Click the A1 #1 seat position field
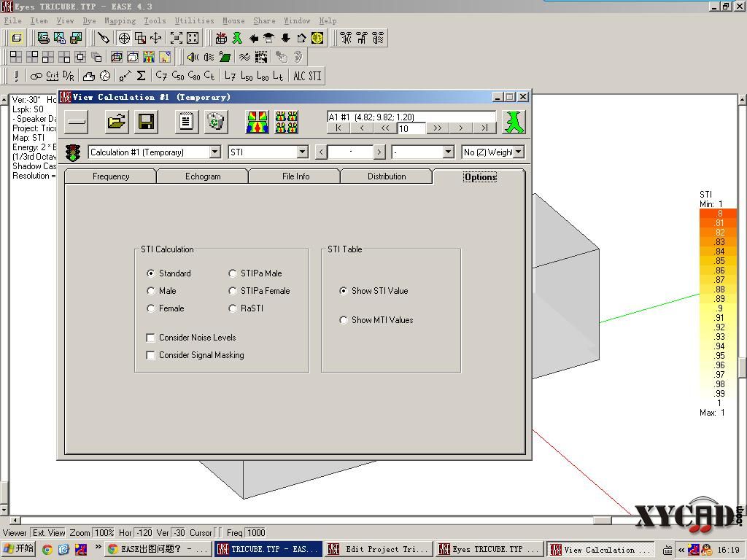The width and height of the screenshot is (747, 560). [x=411, y=117]
